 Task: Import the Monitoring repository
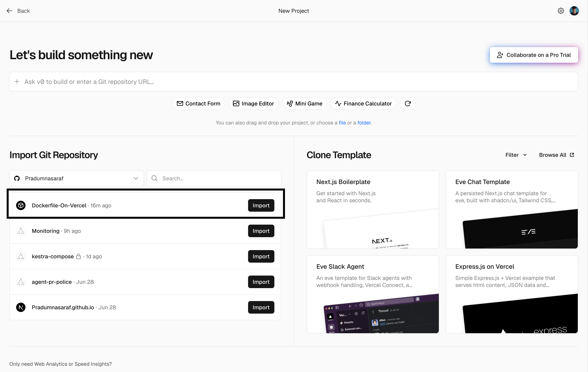point(261,231)
